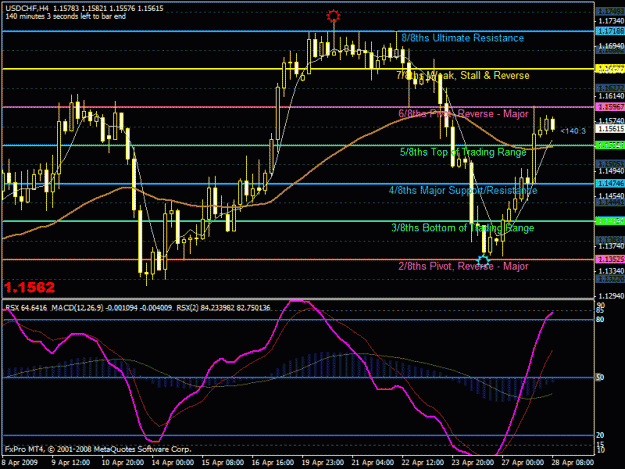Click the '<140:3' bar countdown label
The height and width of the screenshot is (469, 625).
(573, 131)
